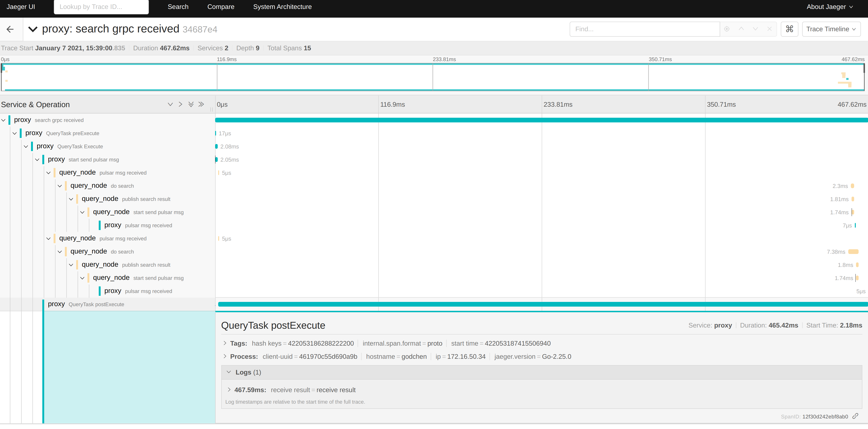Expand all spans double-down chevron
This screenshot has height=429, width=868.
pyautogui.click(x=191, y=104)
